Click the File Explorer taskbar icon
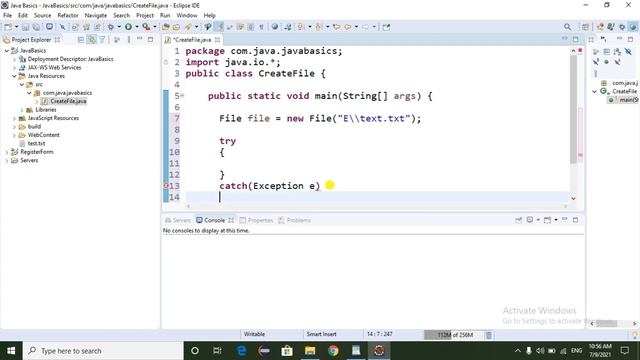Viewport: 640px width, 360px height. 310,351
